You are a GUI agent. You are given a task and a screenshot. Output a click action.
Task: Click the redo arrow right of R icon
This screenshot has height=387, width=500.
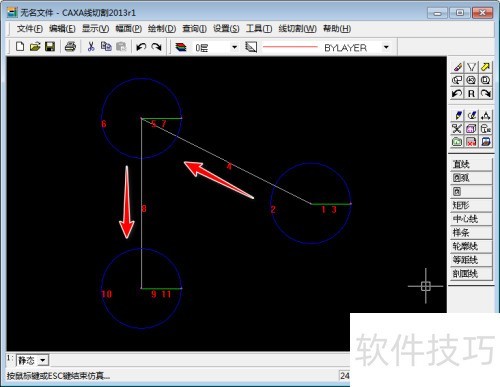pyautogui.click(x=485, y=94)
